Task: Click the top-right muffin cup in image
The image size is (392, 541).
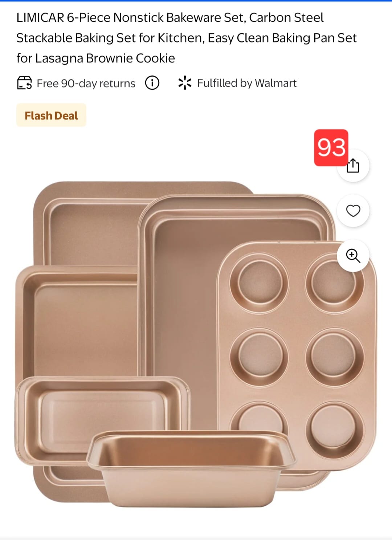Action: pyautogui.click(x=333, y=282)
